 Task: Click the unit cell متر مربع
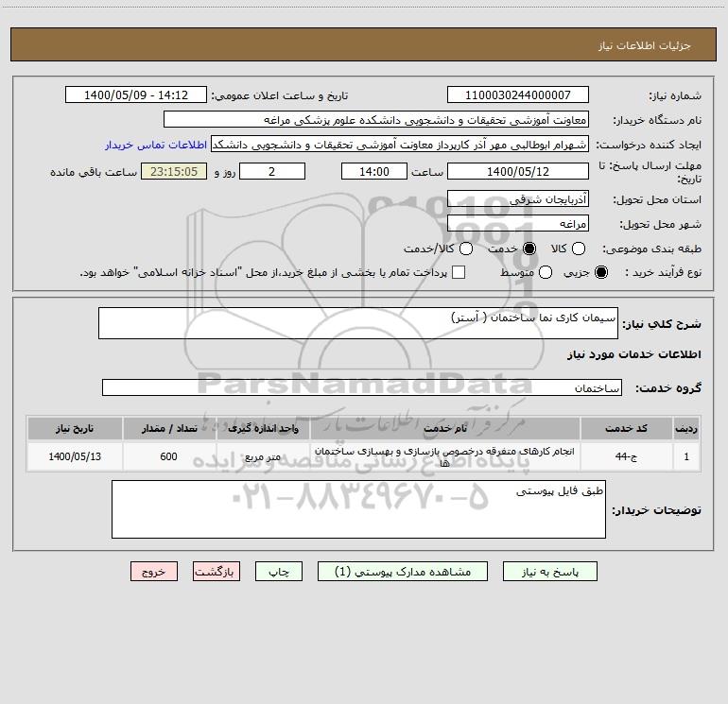click(263, 456)
